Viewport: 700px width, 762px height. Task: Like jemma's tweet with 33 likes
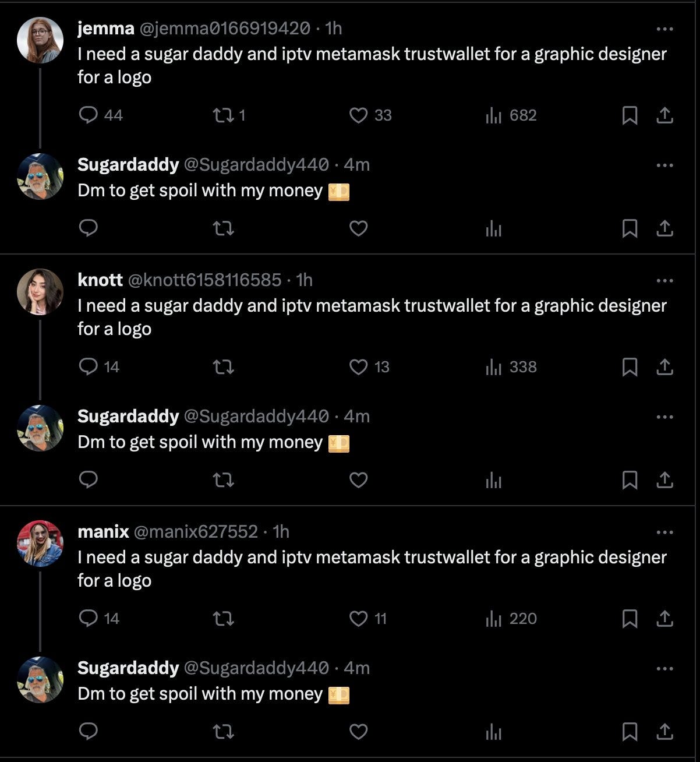click(x=358, y=115)
